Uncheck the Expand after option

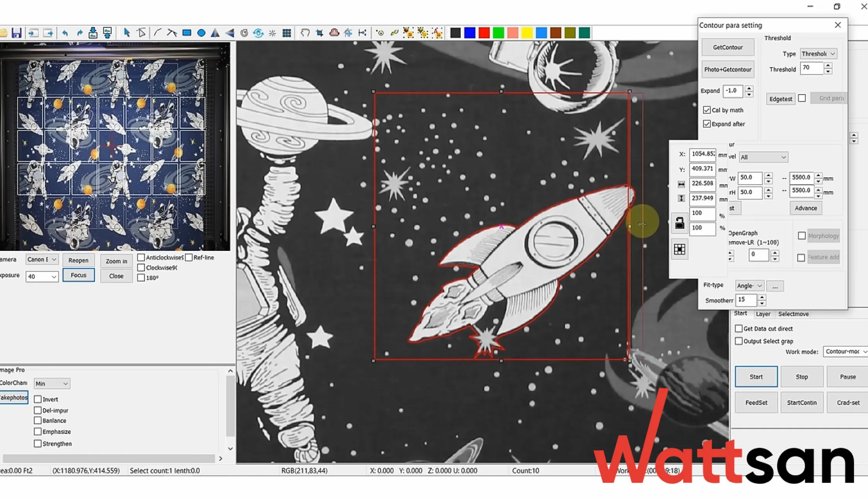pos(707,124)
